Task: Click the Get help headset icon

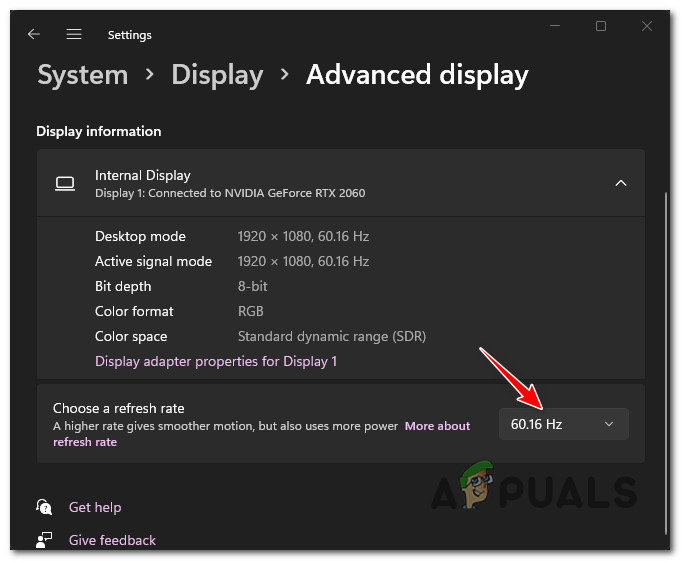Action: point(44,507)
